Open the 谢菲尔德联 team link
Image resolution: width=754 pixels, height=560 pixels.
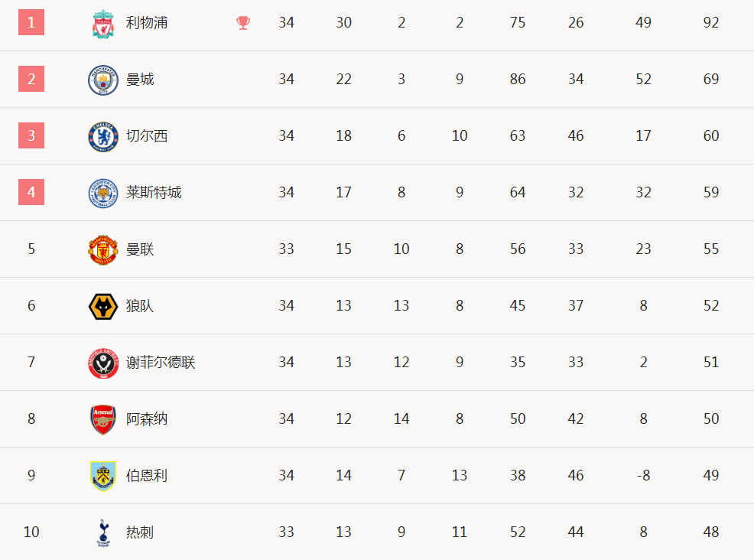tap(161, 363)
